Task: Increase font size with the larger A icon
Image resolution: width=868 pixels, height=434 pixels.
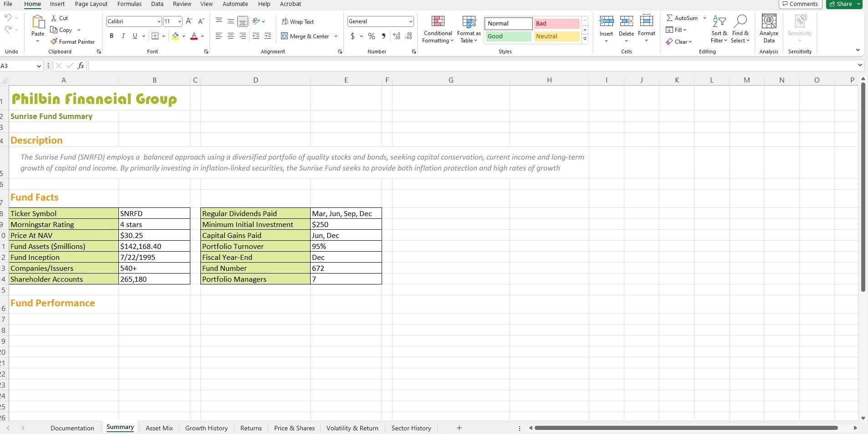Action: 189,21
